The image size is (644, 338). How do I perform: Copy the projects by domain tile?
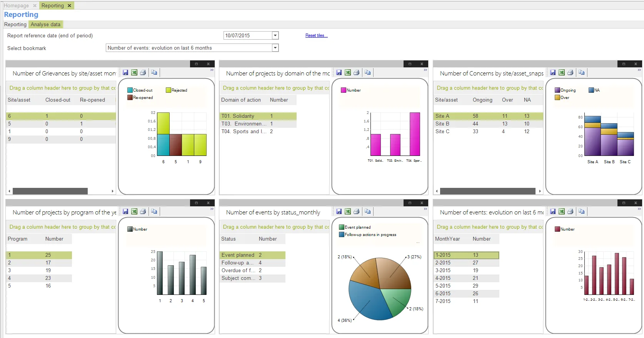(x=368, y=72)
